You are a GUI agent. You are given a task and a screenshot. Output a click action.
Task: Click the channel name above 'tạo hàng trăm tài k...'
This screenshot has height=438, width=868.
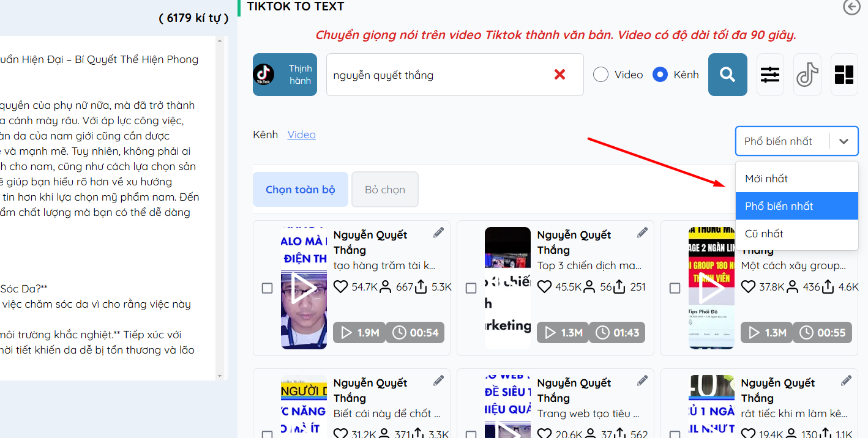click(x=370, y=242)
